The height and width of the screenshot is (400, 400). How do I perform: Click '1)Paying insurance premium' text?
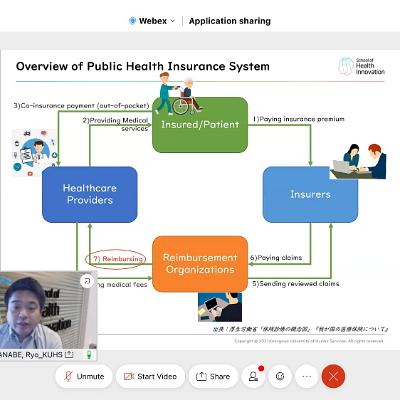tap(299, 119)
